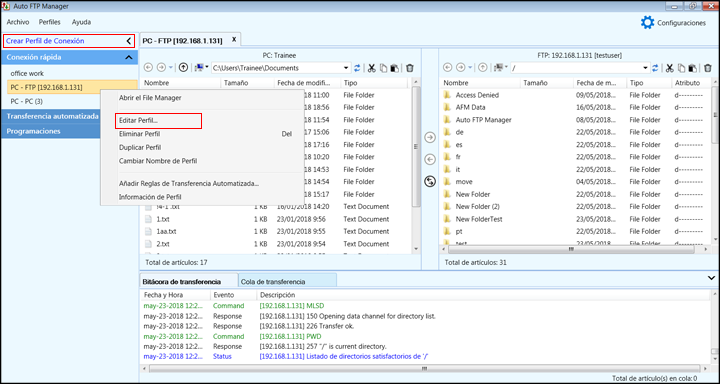This screenshot has height=384, width=720.
Task: Select the Auto FTP Manager folder
Action: pyautogui.click(x=484, y=120)
